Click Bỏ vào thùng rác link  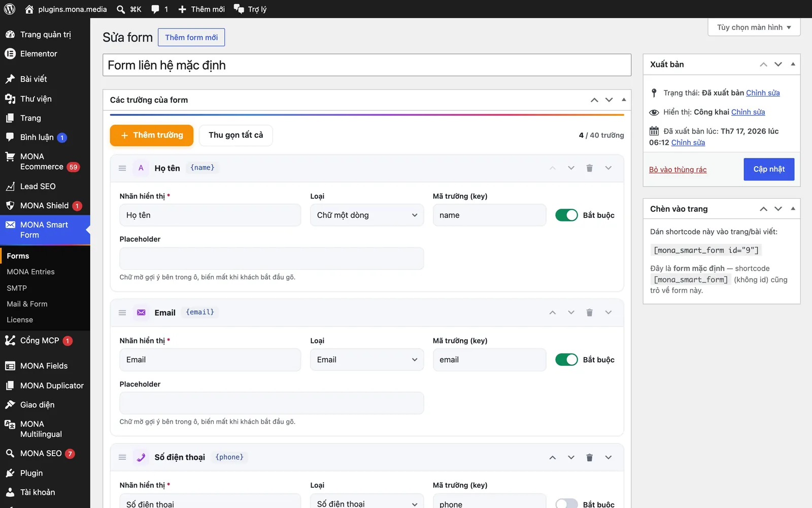tap(678, 170)
